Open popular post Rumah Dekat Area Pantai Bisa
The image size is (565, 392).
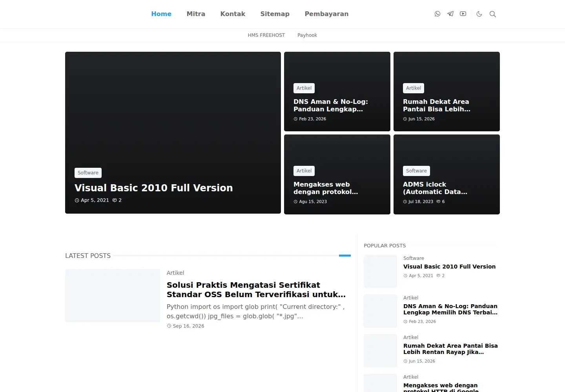[450, 349]
